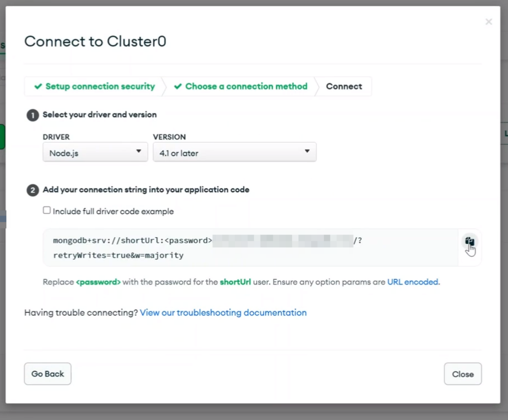
Task: Click the arrow on the Driver dropdown
Action: (x=139, y=151)
